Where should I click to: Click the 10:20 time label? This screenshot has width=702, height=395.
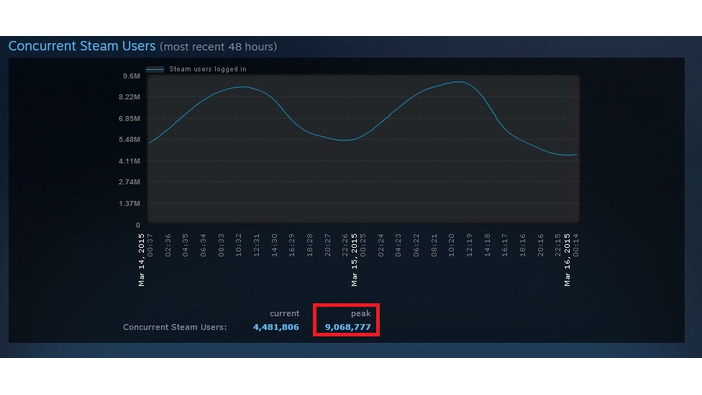click(x=451, y=245)
